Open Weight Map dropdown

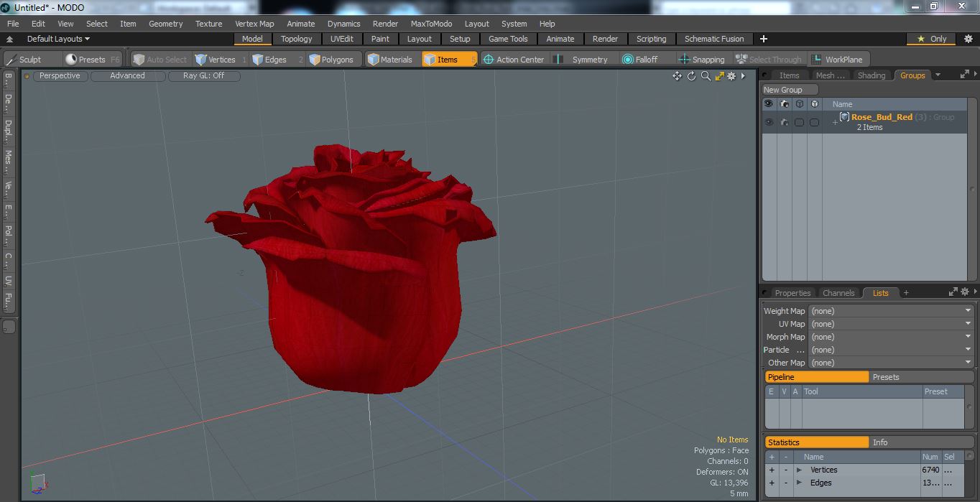point(891,311)
